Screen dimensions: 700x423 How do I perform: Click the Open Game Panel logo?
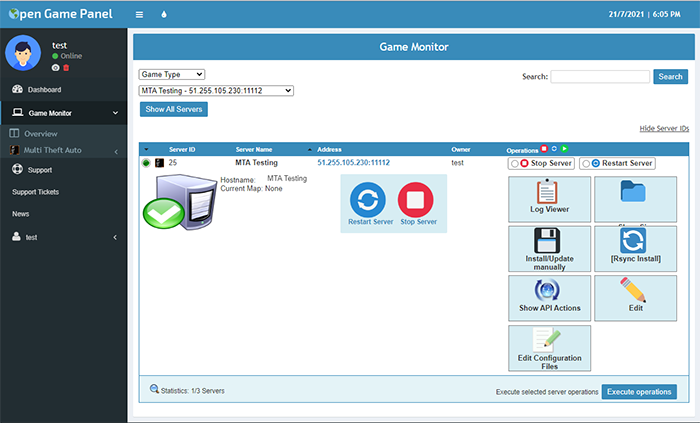point(61,14)
